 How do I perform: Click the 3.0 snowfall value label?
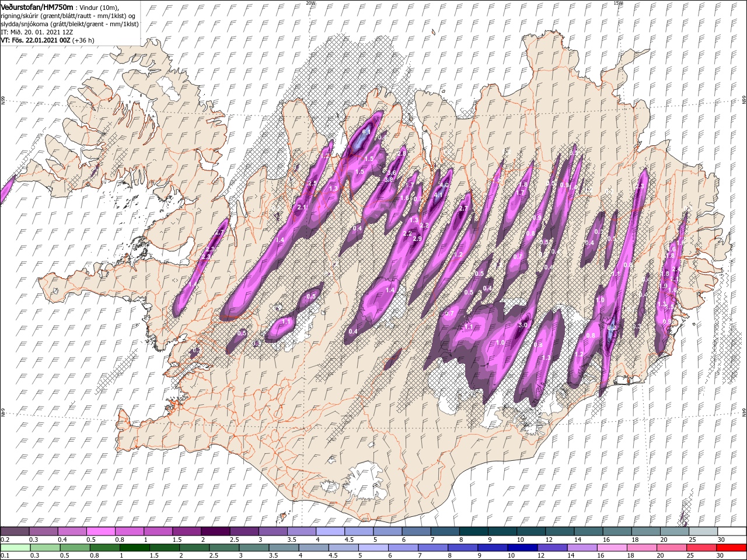coord(523,325)
